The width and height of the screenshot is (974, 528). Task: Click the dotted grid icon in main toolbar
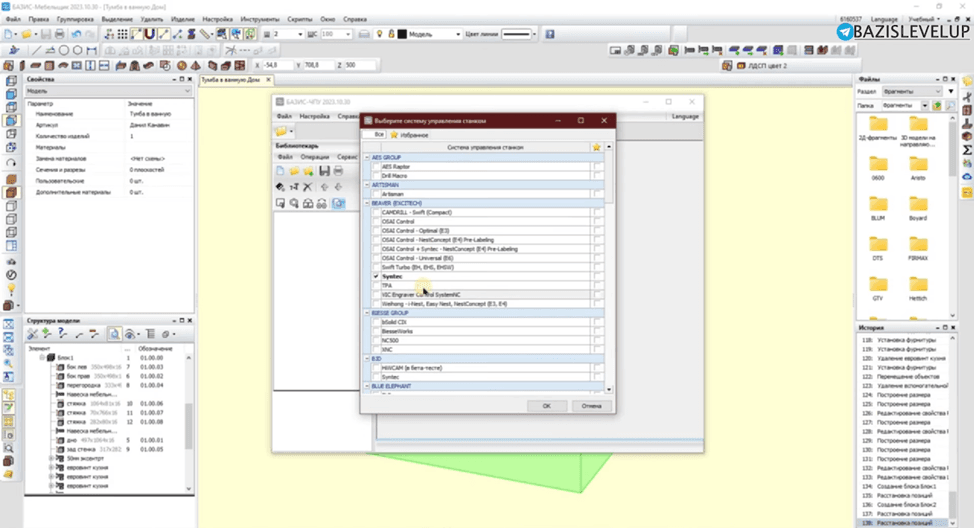pos(122,34)
